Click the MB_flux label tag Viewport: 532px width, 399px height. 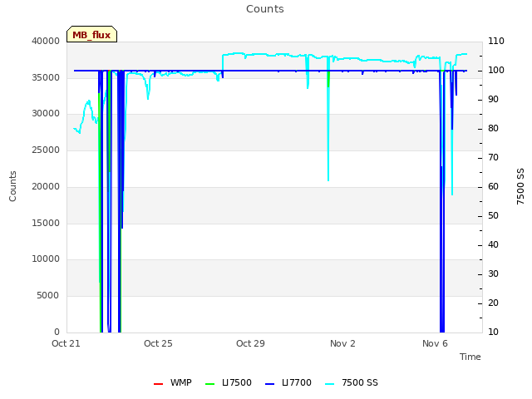point(91,34)
